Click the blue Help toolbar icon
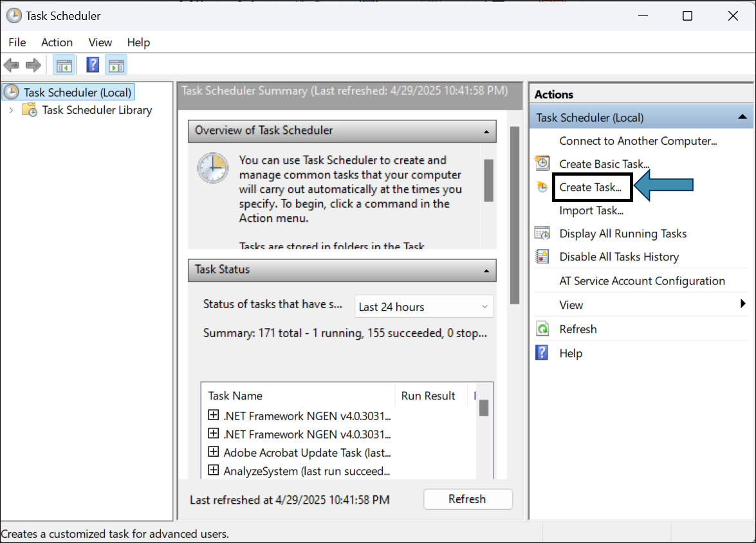The image size is (756, 543). [93, 65]
